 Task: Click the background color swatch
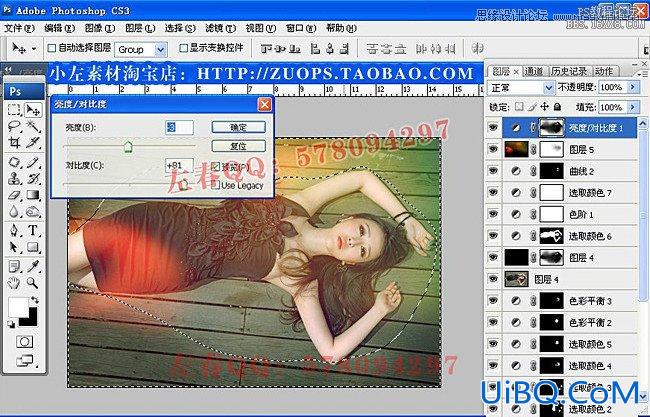point(31,320)
